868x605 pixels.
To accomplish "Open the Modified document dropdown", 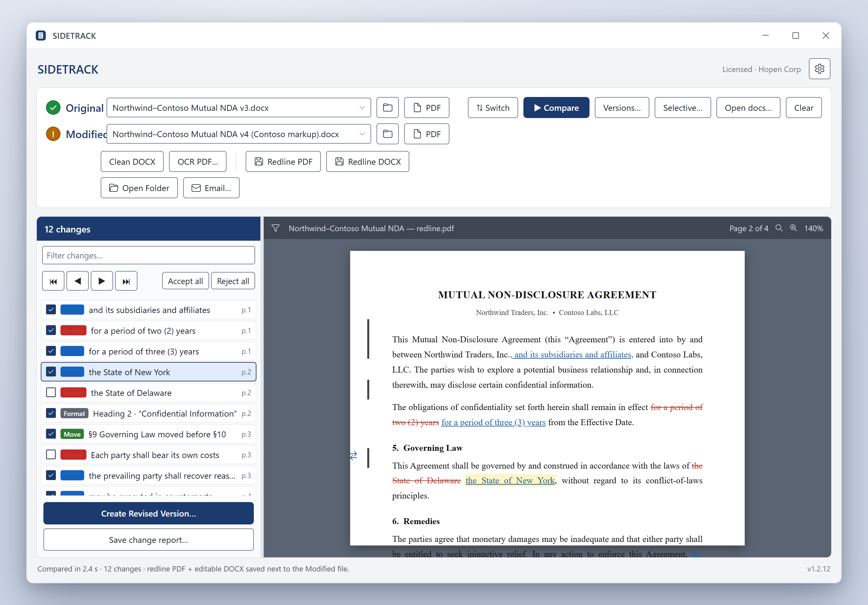I will [x=239, y=134].
